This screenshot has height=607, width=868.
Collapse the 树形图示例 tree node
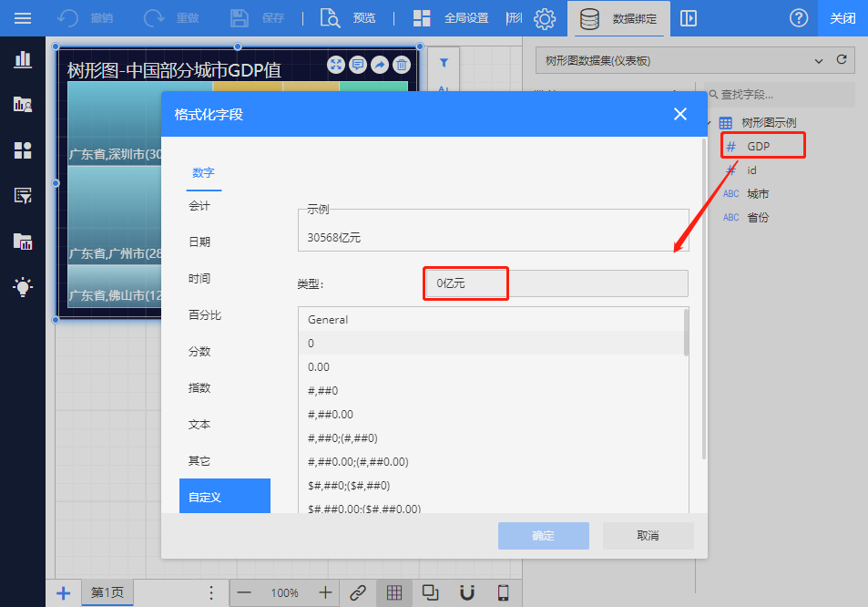pyautogui.click(x=709, y=123)
